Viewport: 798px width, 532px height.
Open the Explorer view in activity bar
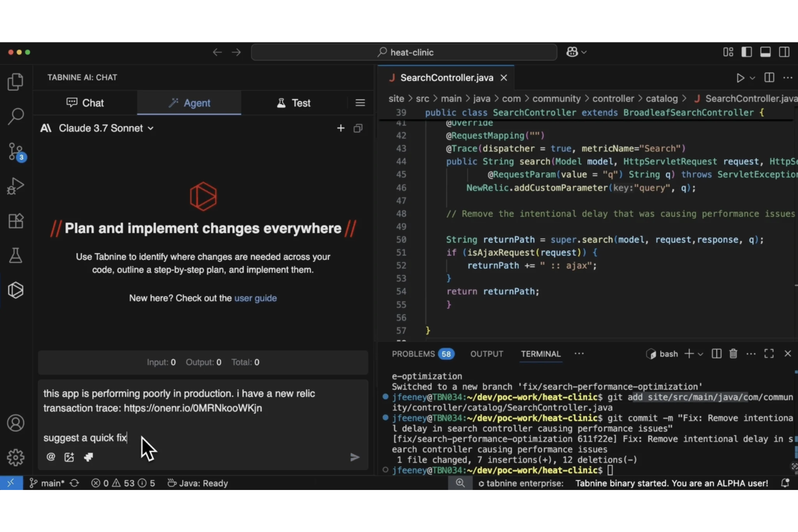(16, 82)
